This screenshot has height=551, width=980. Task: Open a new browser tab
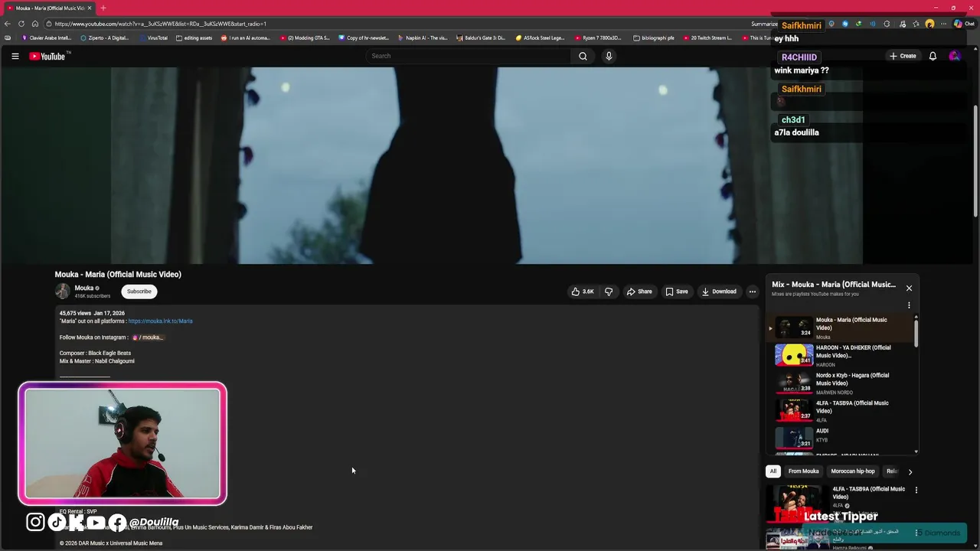tap(103, 8)
